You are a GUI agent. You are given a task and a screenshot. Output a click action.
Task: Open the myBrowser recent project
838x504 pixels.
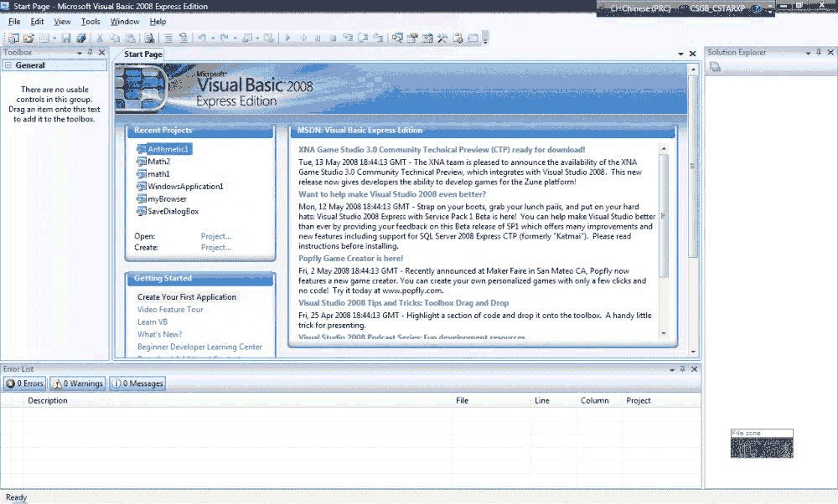[x=167, y=198]
